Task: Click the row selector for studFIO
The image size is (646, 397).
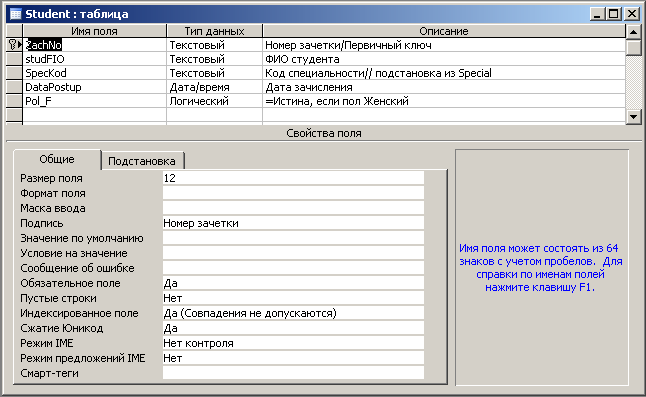Action: point(14,59)
